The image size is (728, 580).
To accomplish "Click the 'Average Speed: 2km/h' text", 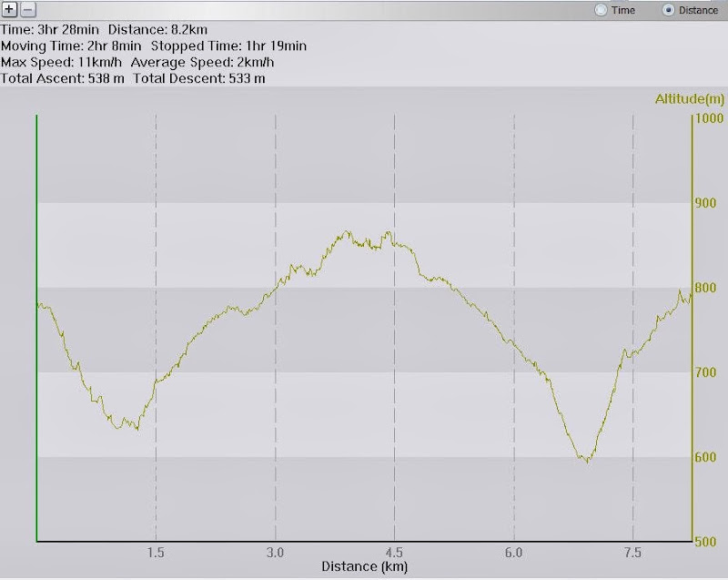I will click(x=202, y=62).
